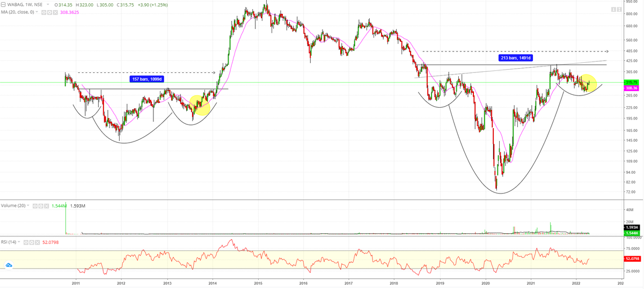This screenshot has height=289, width=644.
Task: Click the +3.90 (+1.25%) change value
Action: point(153,5)
